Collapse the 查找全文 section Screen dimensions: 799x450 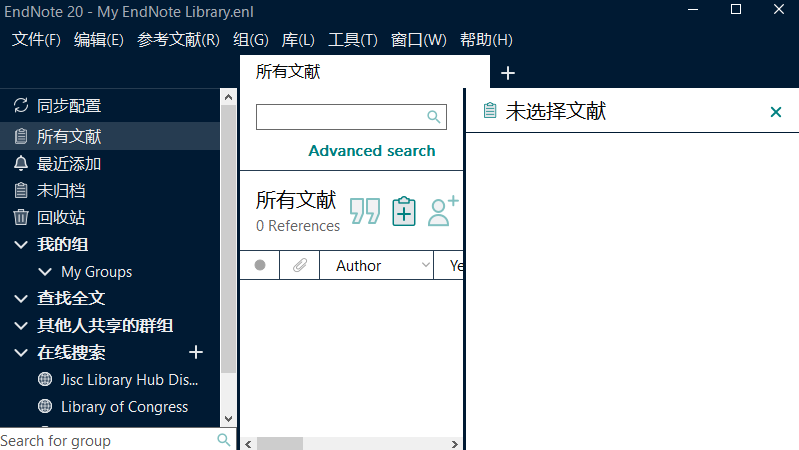tap(21, 299)
